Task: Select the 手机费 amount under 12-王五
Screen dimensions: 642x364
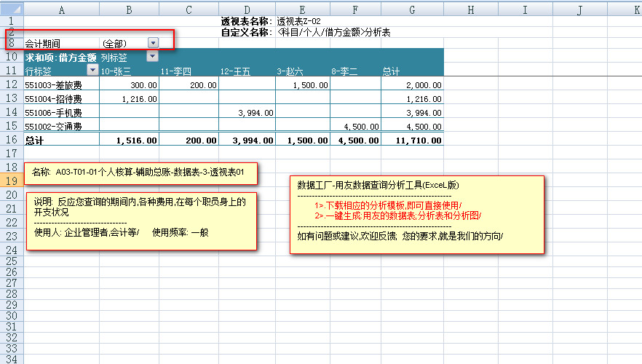Action: (x=247, y=113)
